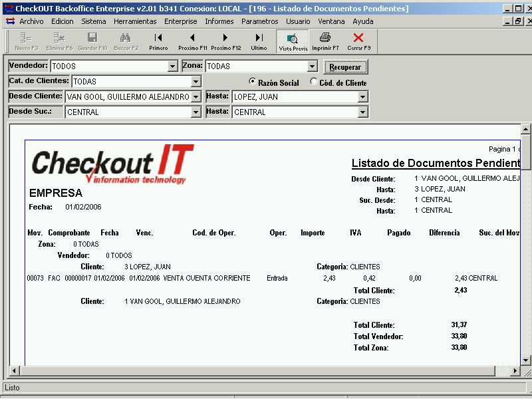532x399 pixels.
Task: Click the Checkout IT logo in report
Action: [x=112, y=164]
